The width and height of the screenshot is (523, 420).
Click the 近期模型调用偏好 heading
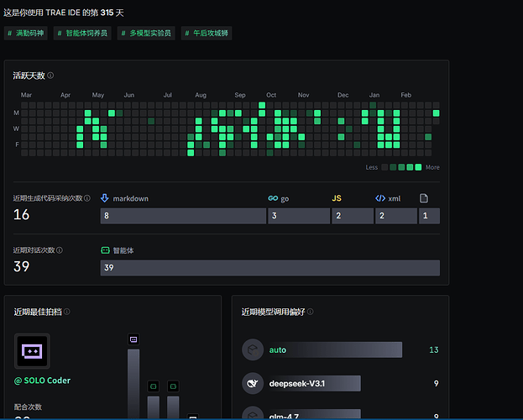[273, 312]
